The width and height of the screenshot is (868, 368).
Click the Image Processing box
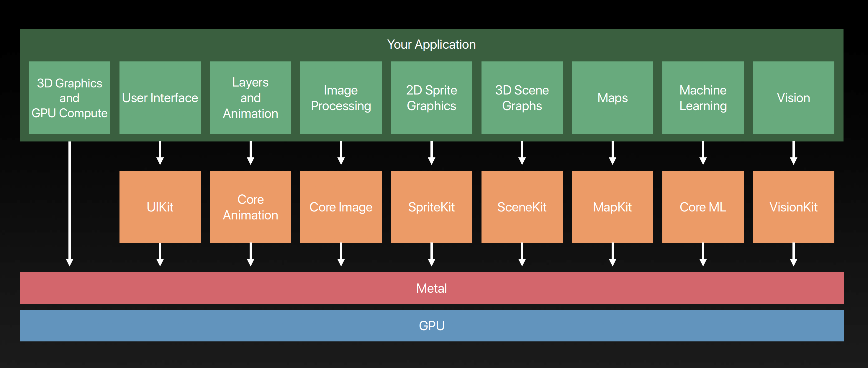coord(341,98)
